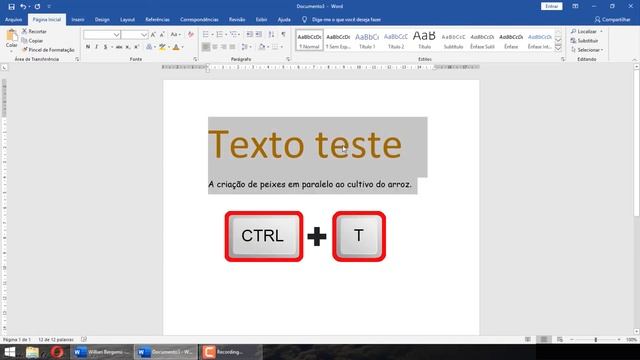Apply the font color (A with color bar)
Viewport: 640px width, 360px height.
[176, 47]
